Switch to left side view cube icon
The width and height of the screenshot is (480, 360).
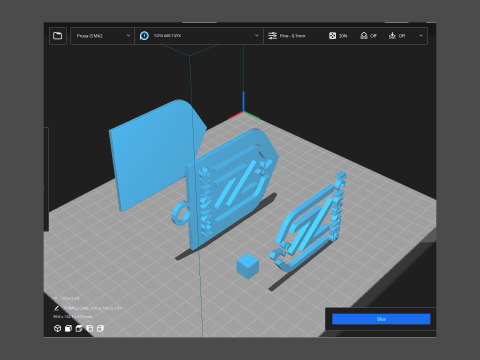coord(89,329)
